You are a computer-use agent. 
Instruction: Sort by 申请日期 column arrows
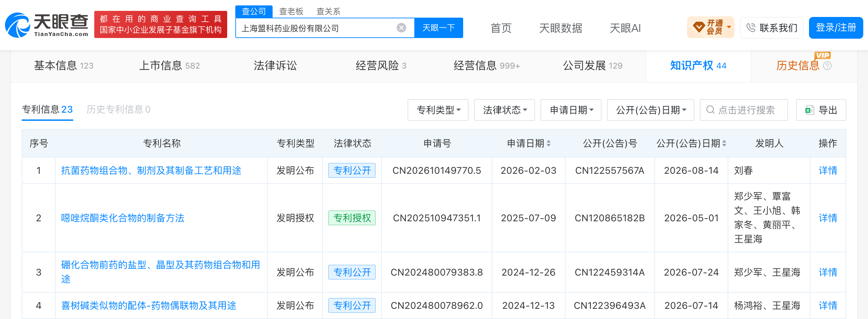coord(549,144)
